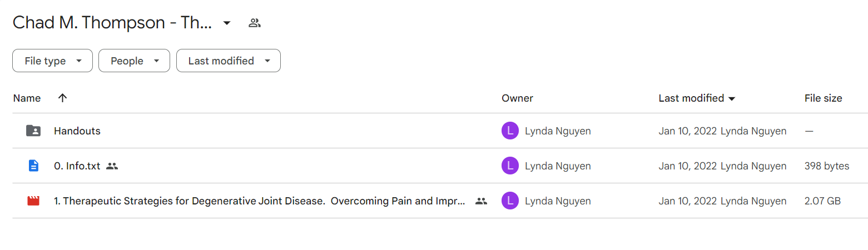The width and height of the screenshot is (868, 250).
Task: Open the Handouts shared folder icon
Action: click(33, 131)
